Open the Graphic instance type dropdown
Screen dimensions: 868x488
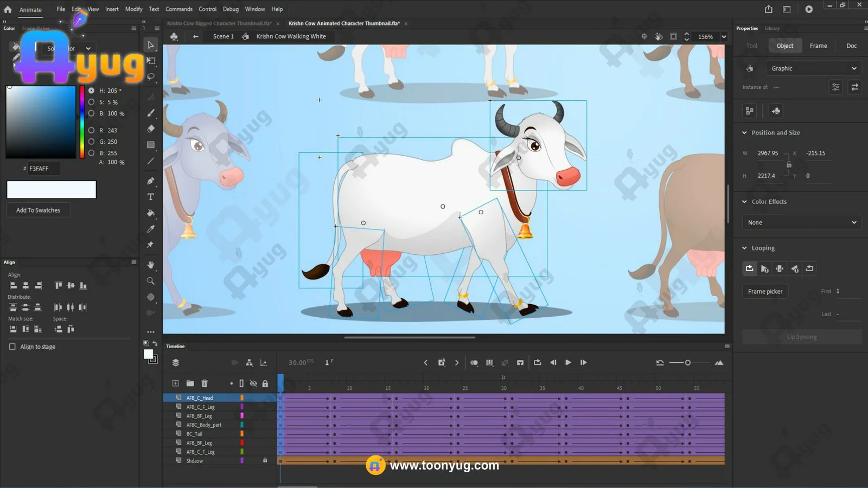tap(813, 68)
